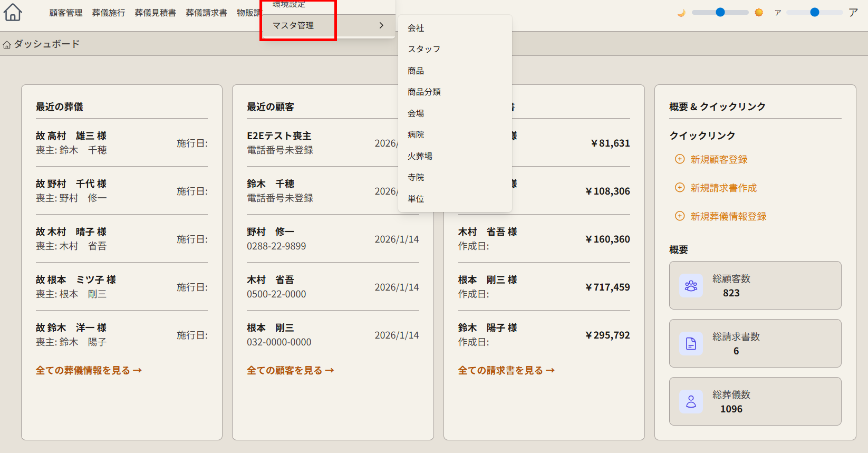
Task: Expand the マスタ管理 submenu chevron
Action: 381,25
